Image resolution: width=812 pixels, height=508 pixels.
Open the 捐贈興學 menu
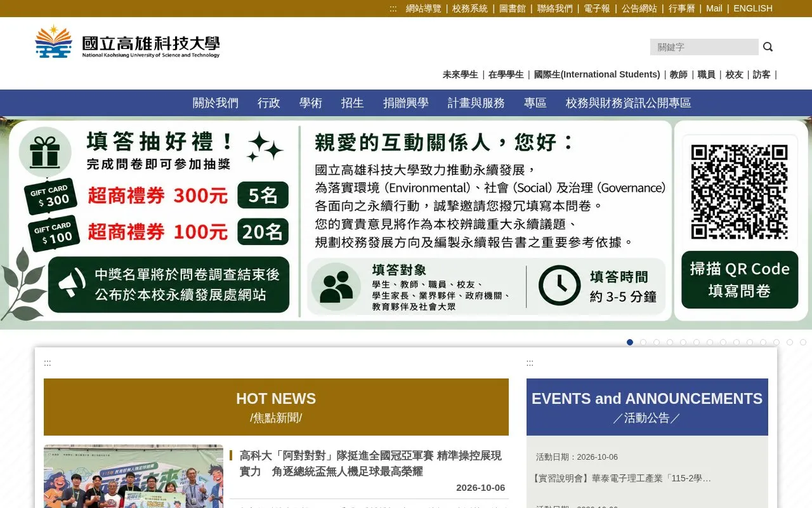(406, 103)
